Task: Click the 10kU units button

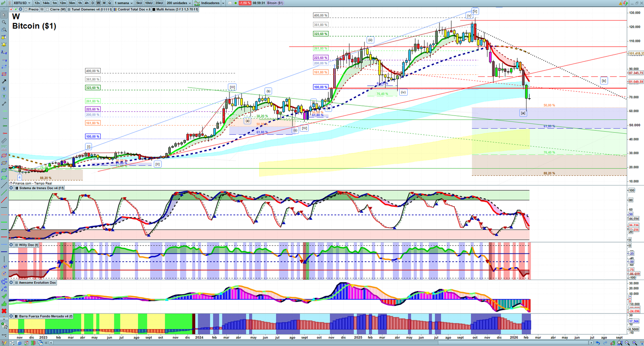Action: 149,3
